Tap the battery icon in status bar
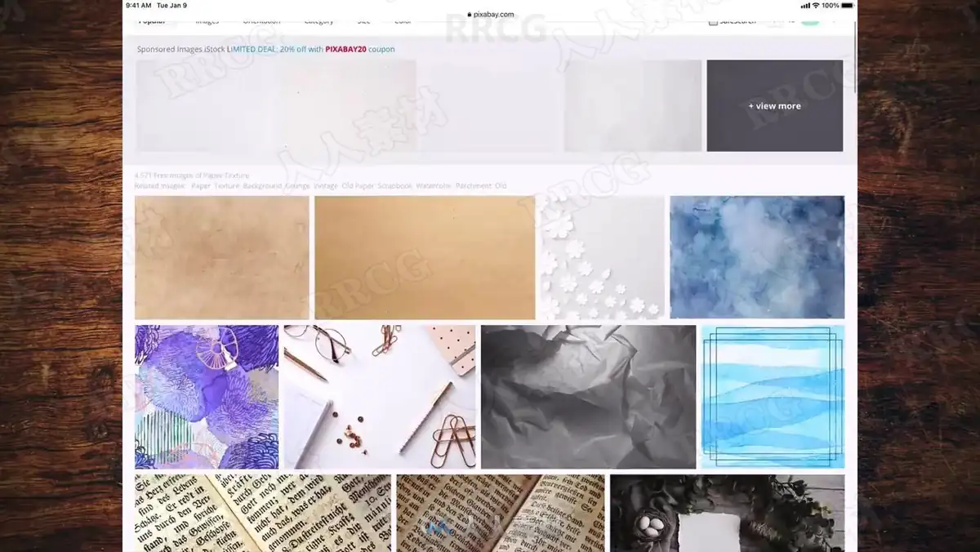The image size is (980, 552). point(847,5)
